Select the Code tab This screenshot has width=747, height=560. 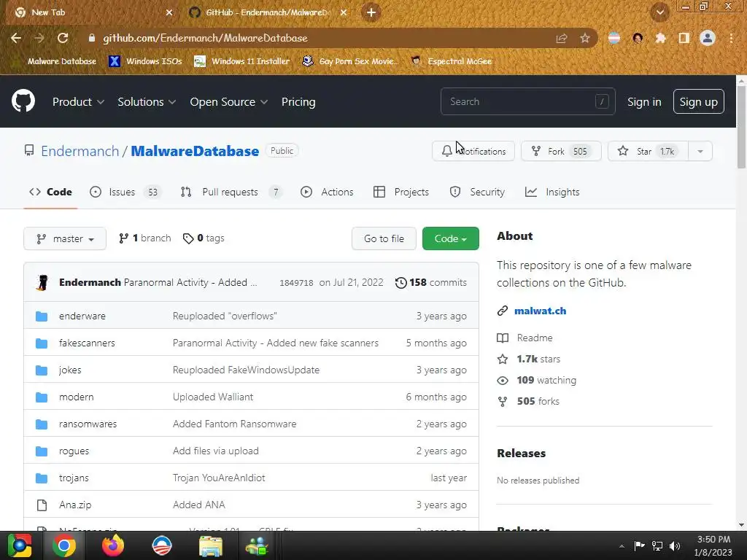pyautogui.click(x=50, y=192)
